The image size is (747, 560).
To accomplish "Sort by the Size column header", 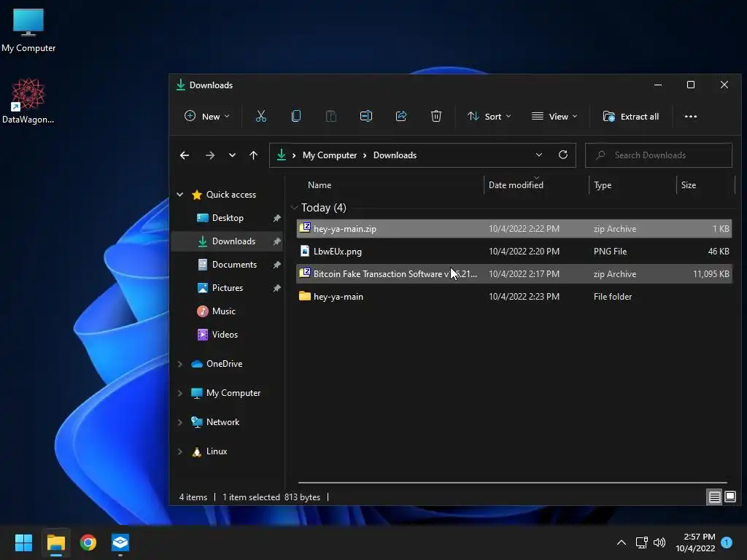I will (689, 185).
